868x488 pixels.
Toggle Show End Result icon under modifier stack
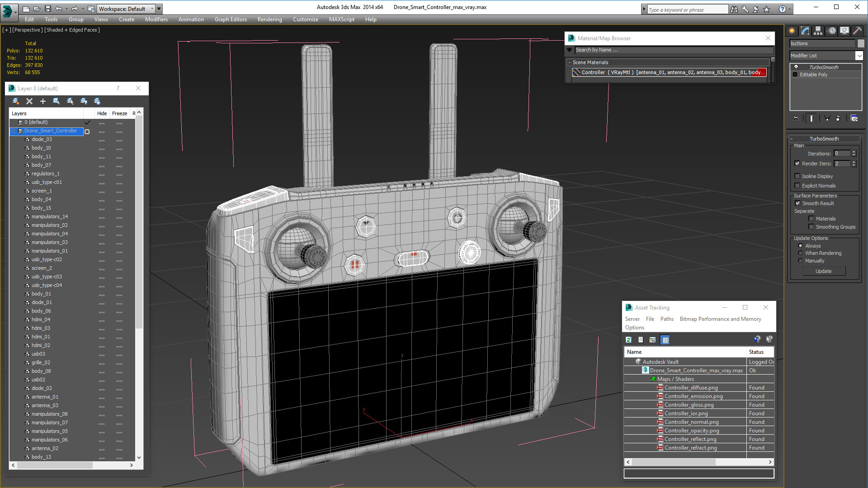tap(811, 118)
